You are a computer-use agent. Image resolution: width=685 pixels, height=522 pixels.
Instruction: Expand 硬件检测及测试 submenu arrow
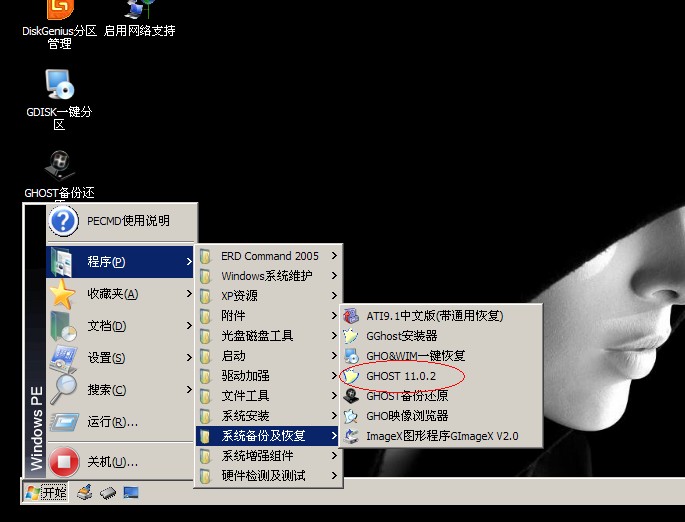(334, 476)
